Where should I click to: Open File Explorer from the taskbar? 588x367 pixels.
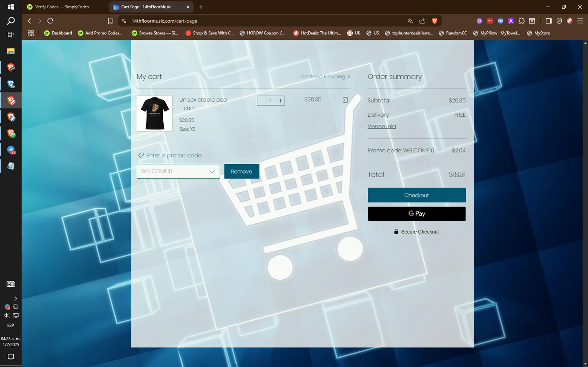11,51
